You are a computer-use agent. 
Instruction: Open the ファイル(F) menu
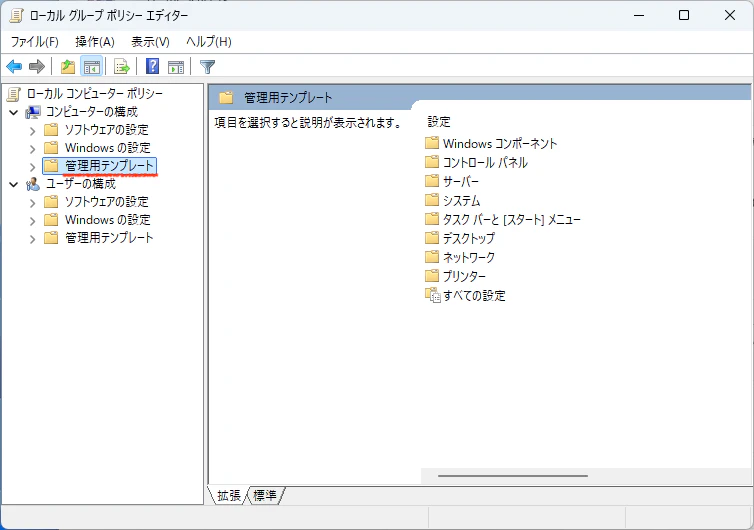click(35, 42)
